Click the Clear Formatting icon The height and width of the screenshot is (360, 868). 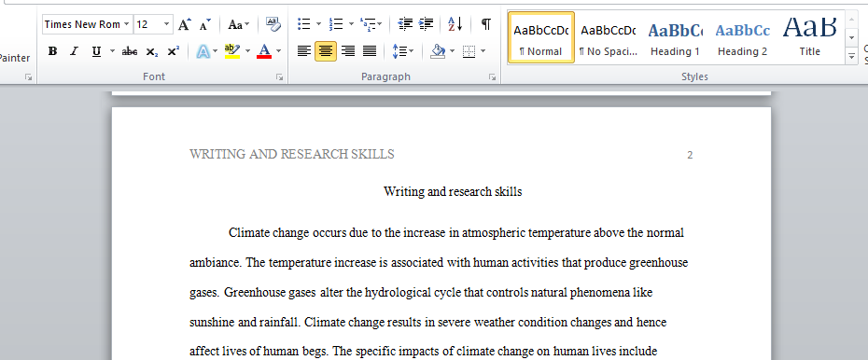coord(273,24)
